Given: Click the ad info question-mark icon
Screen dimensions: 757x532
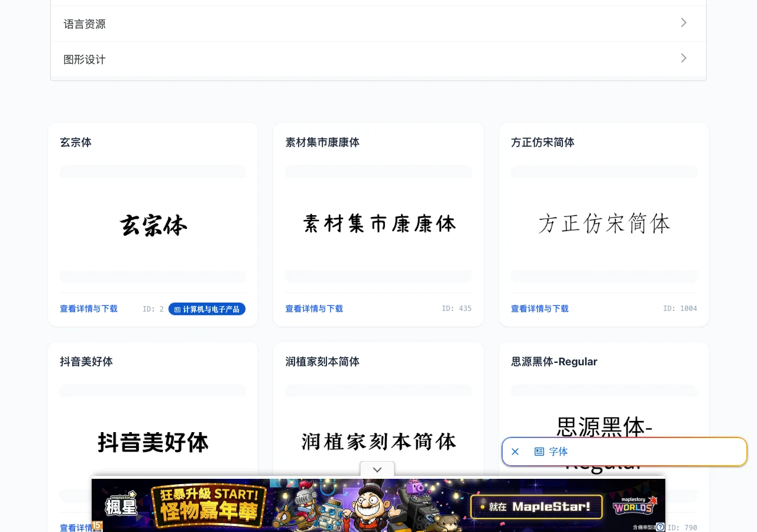Looking at the screenshot, I should click(x=660, y=527).
